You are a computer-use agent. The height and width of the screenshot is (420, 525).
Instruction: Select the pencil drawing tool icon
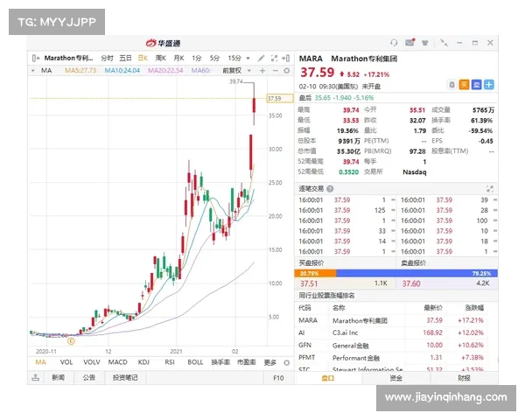click(x=261, y=59)
